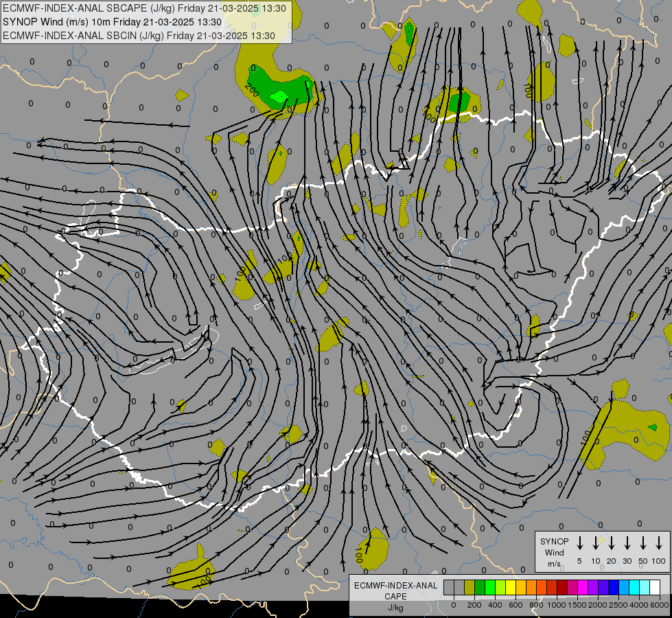This screenshot has width=672, height=618.
Task: Click the 400 value on the CAPE scale
Action: 495,605
